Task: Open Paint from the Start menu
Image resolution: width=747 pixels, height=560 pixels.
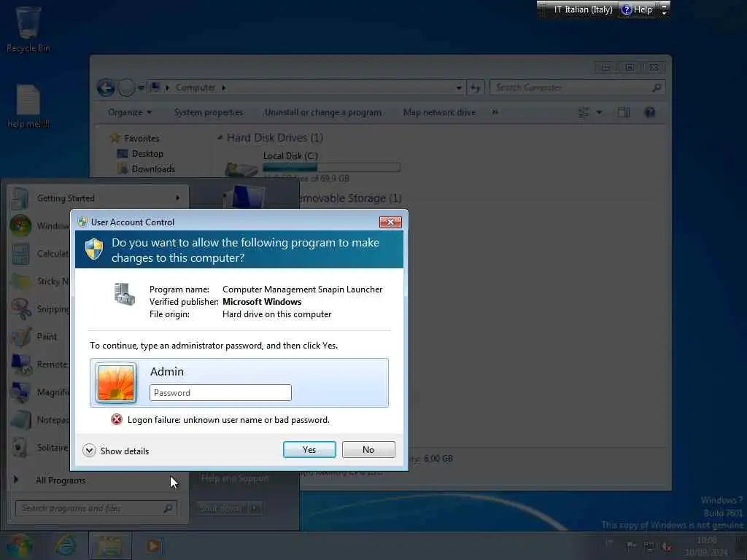Action: (x=47, y=336)
